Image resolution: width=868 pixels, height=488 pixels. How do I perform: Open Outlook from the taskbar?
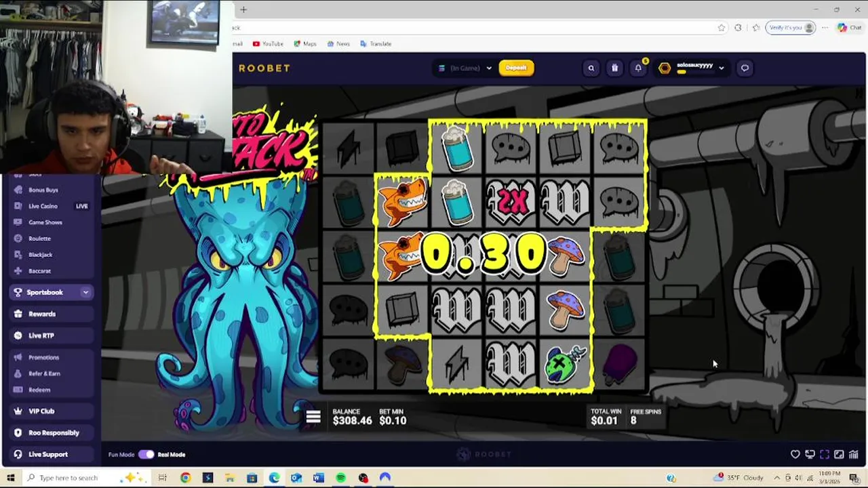[296, 478]
